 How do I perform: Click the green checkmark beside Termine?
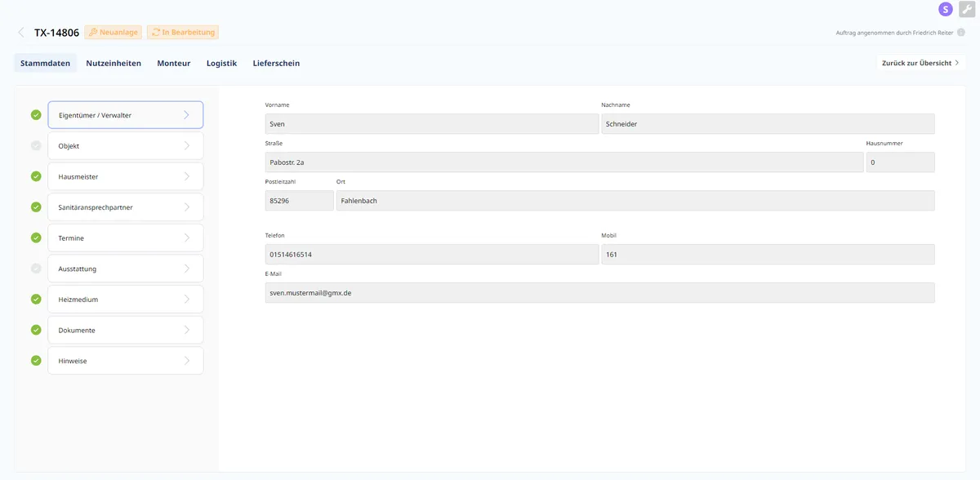36,238
